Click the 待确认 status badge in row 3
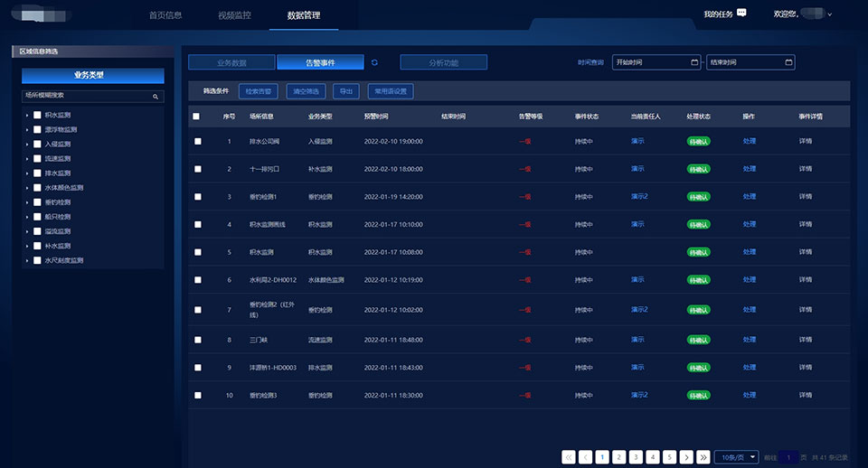Viewport: 868px width, 468px height. tap(699, 197)
